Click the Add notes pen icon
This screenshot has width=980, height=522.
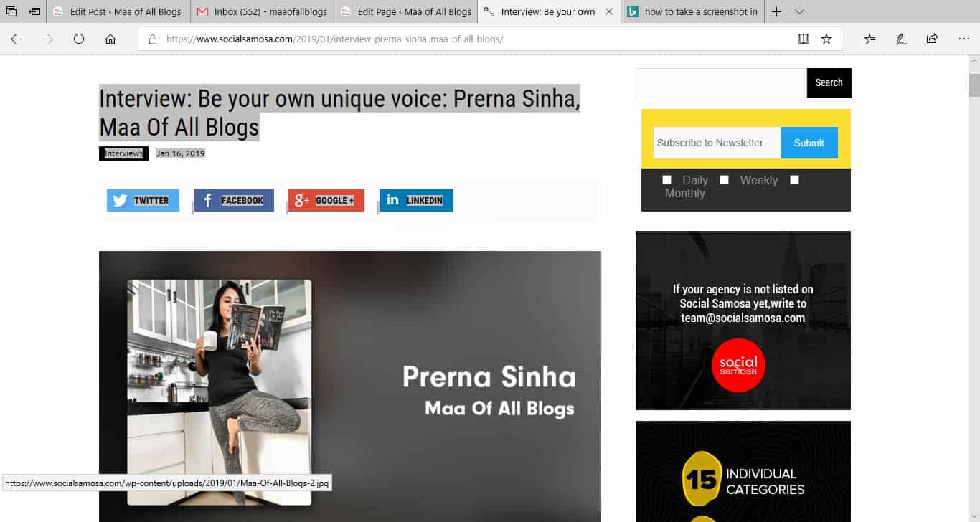901,39
